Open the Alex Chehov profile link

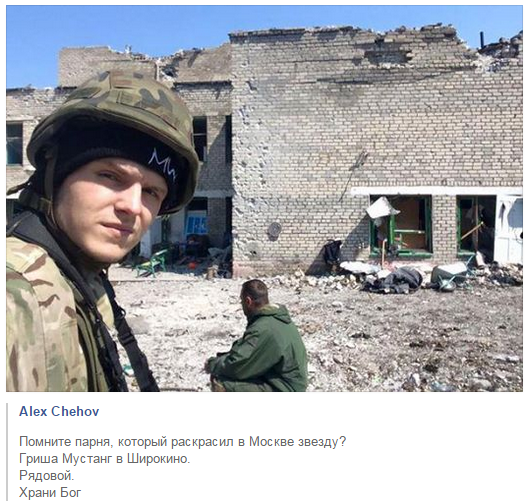click(x=59, y=412)
